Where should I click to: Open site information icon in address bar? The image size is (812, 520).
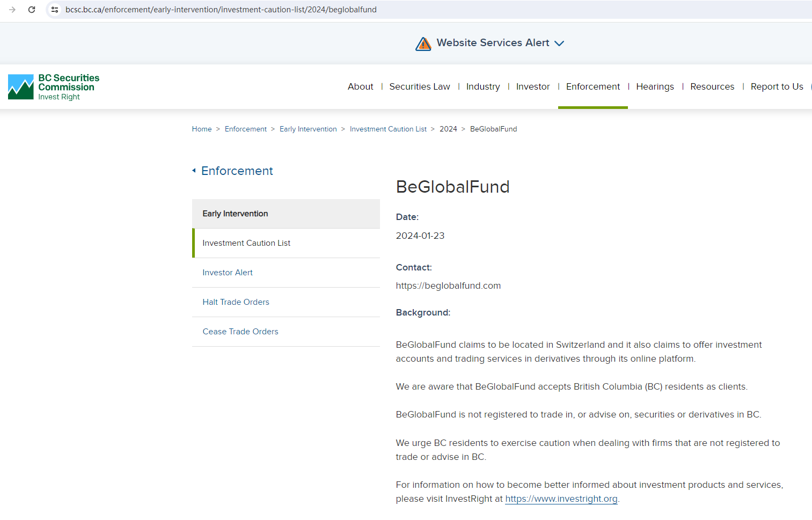[x=55, y=10]
